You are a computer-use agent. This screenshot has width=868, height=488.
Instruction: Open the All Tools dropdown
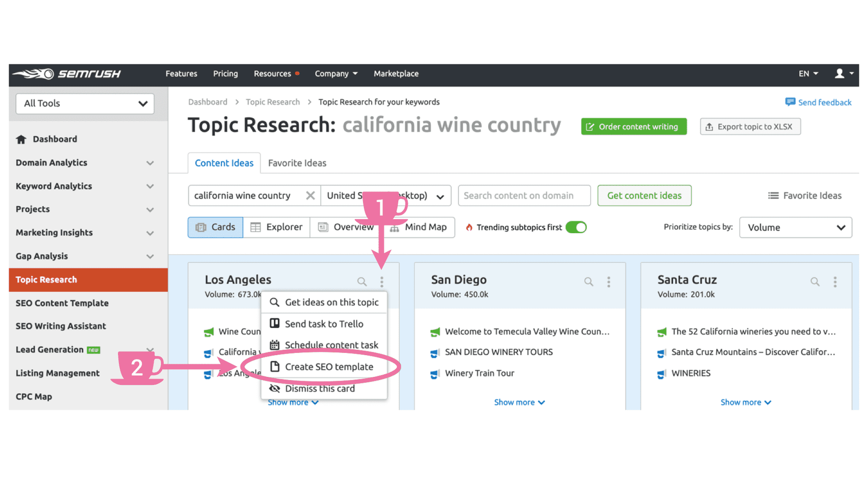tap(85, 103)
